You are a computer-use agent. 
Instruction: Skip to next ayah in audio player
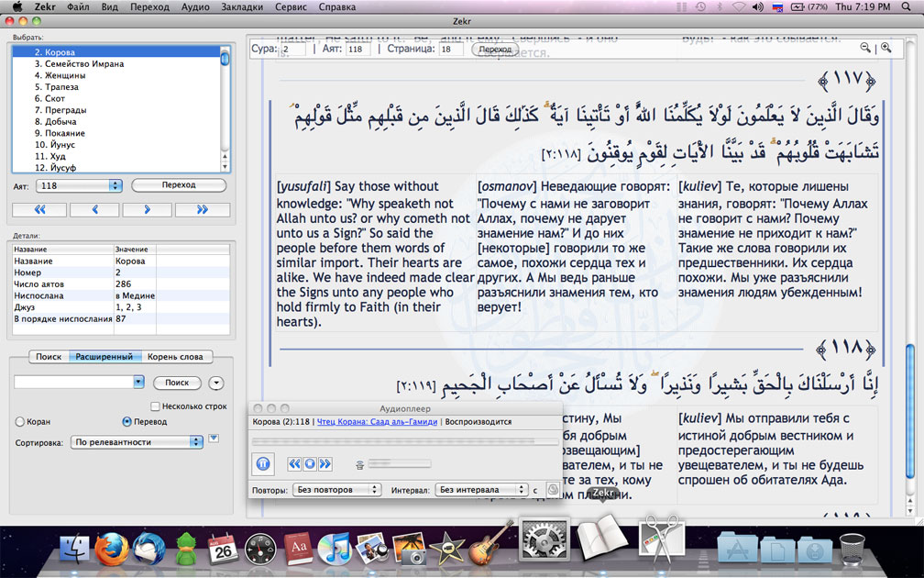click(325, 464)
